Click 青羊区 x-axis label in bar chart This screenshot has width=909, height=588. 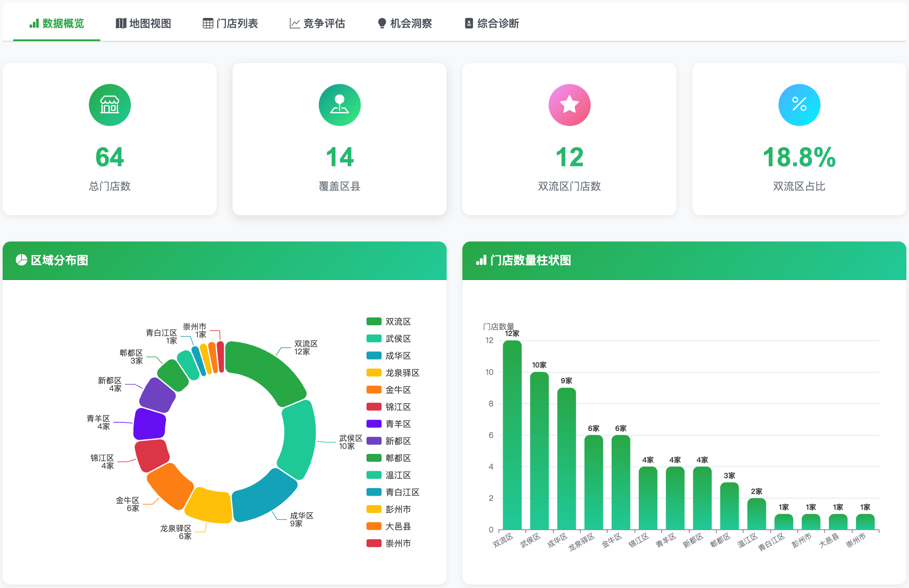[x=666, y=540]
